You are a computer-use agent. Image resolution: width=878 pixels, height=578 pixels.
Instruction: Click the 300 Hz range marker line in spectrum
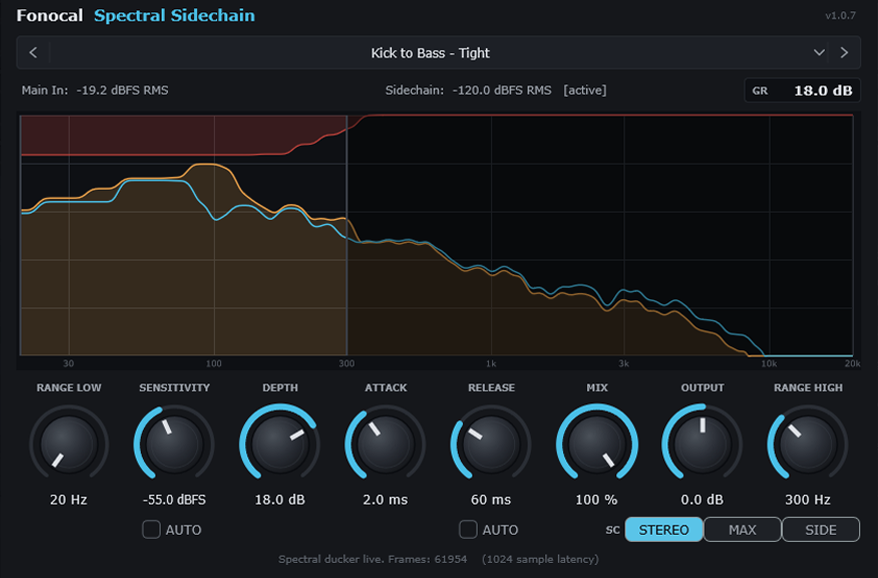point(347,235)
